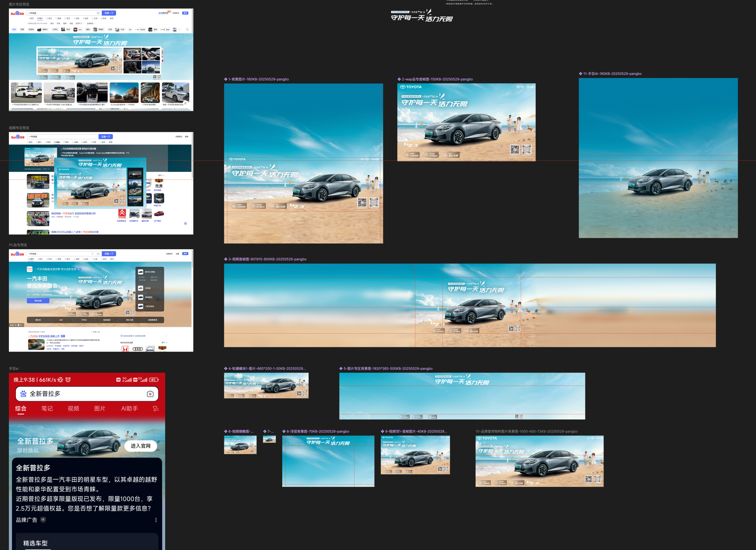Click component icon of frame 1-背景图片

pos(226,79)
